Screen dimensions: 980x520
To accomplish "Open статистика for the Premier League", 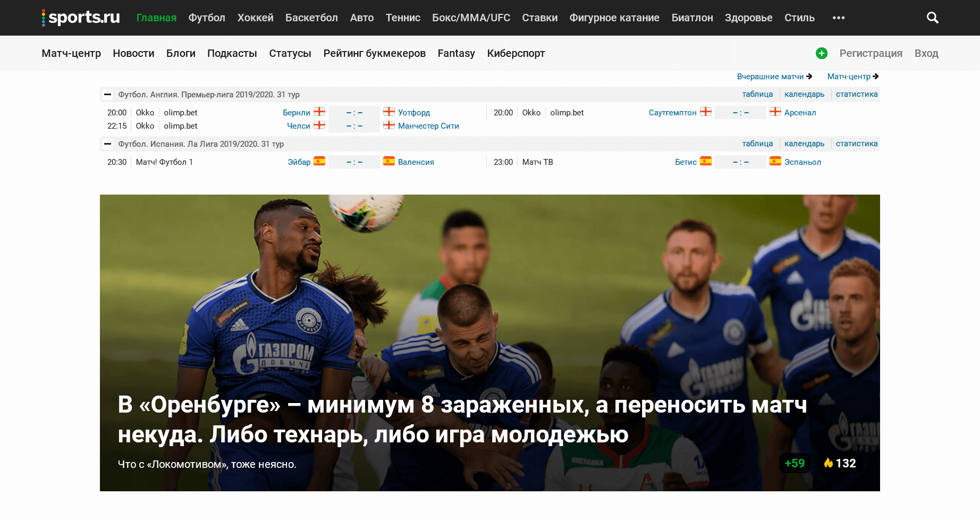I will 857,94.
